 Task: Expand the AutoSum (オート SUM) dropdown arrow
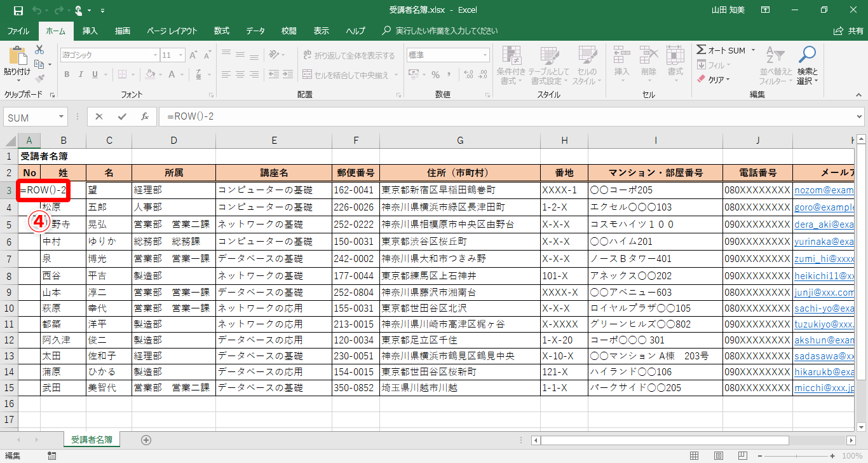pyautogui.click(x=753, y=50)
